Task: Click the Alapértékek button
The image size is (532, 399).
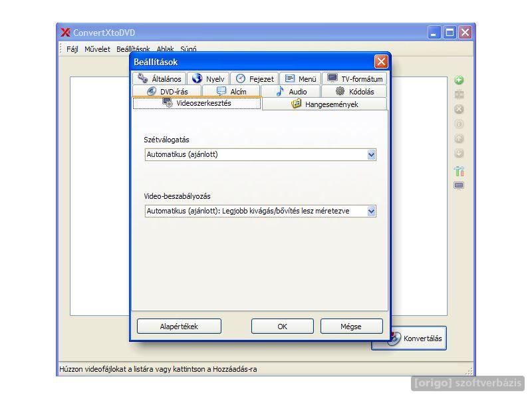Action: point(179,327)
